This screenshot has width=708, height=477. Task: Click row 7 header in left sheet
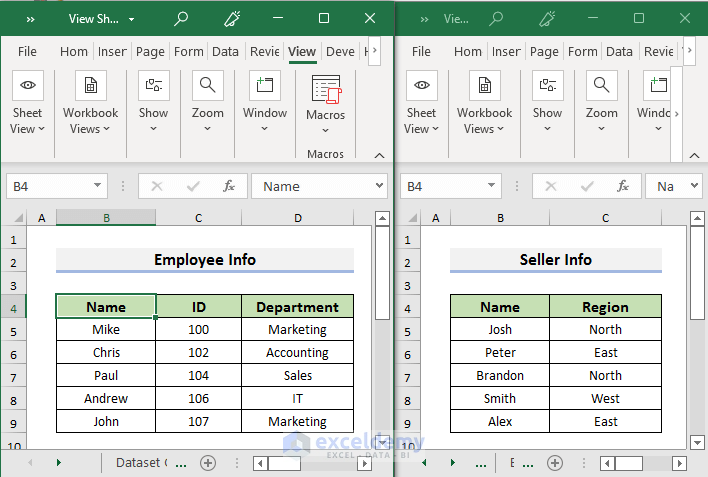click(x=13, y=378)
